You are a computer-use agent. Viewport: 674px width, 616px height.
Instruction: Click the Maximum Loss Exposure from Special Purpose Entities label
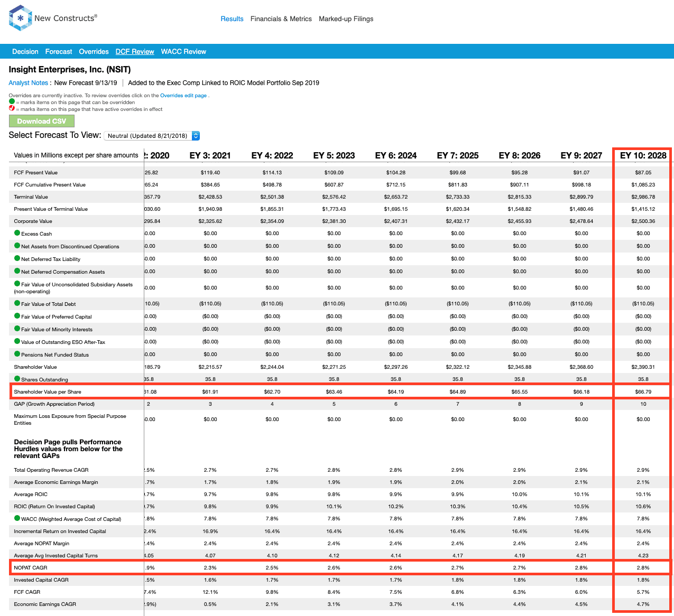coord(70,419)
